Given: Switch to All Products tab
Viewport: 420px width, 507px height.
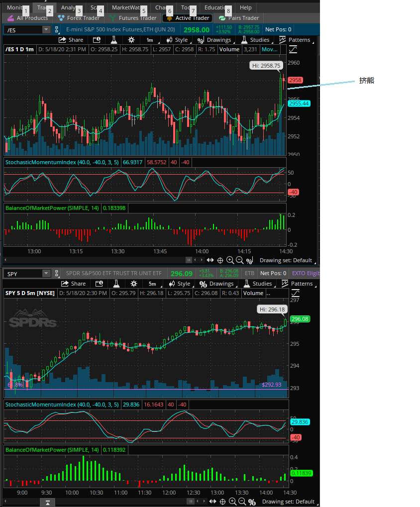Looking at the screenshot, I should click(27, 18).
